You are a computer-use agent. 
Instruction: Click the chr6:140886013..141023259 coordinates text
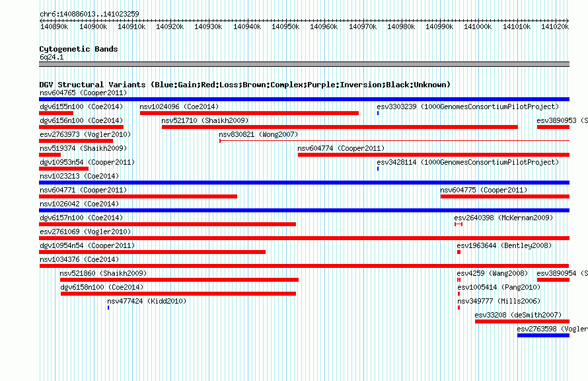89,14
